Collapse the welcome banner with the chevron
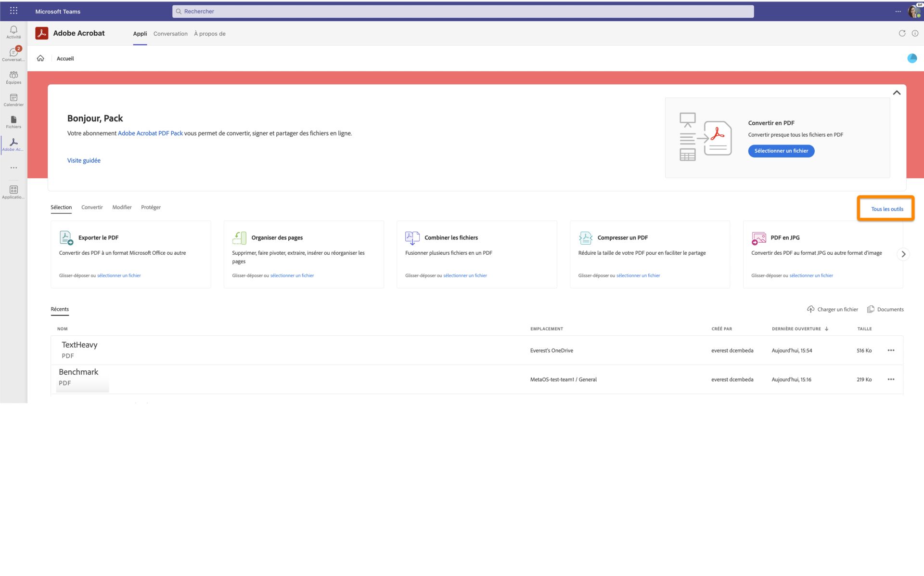This screenshot has width=924, height=576. tap(897, 92)
